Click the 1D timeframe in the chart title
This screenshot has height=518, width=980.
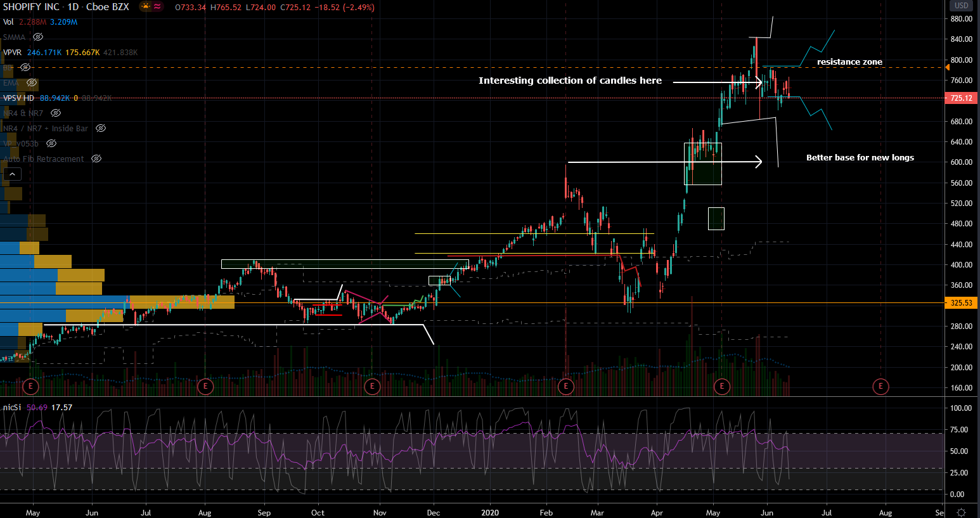[x=74, y=7]
